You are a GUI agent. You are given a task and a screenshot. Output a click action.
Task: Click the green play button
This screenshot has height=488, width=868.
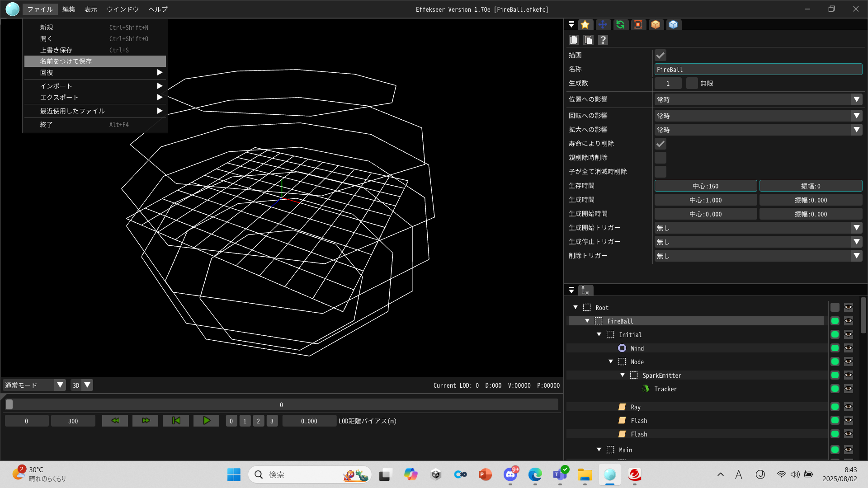pyautogui.click(x=206, y=421)
